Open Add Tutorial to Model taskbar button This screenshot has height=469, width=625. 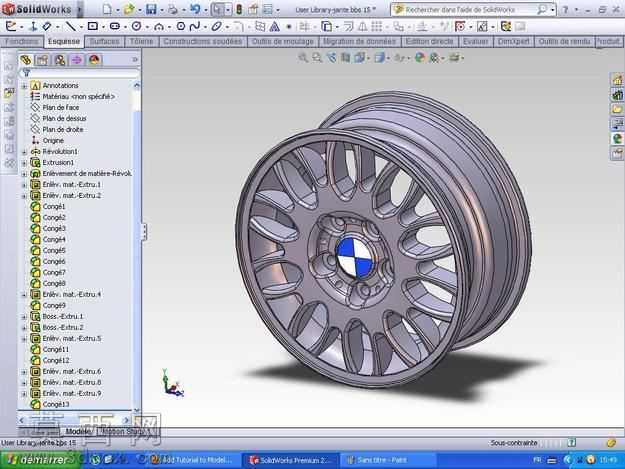pos(195,460)
